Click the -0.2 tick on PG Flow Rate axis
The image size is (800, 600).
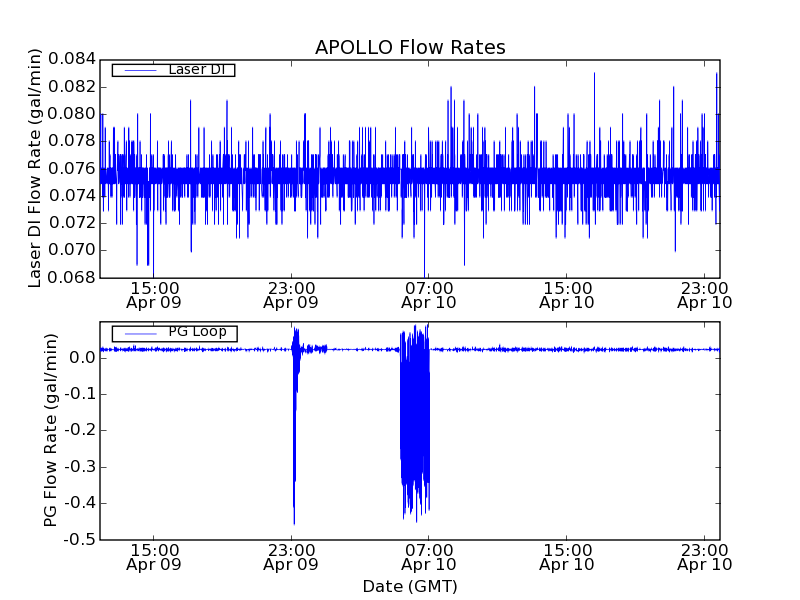tap(80, 430)
